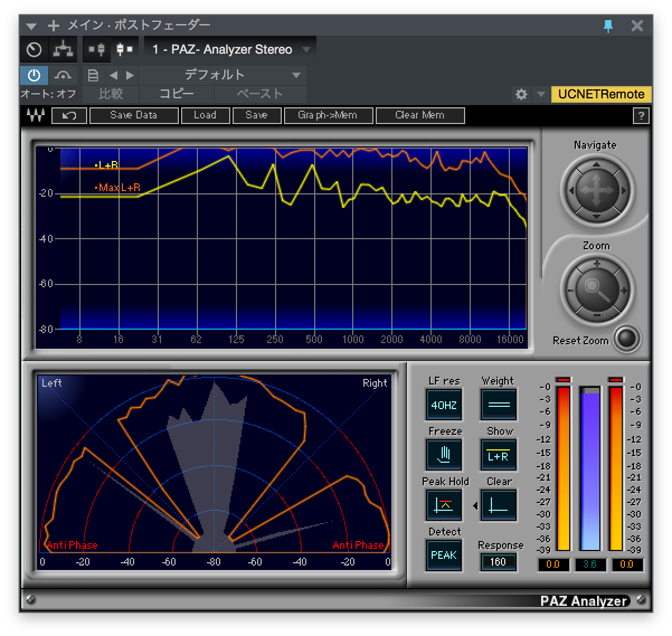
Task: Click the メイン・ポストフェーダー title text
Action: pos(139,25)
